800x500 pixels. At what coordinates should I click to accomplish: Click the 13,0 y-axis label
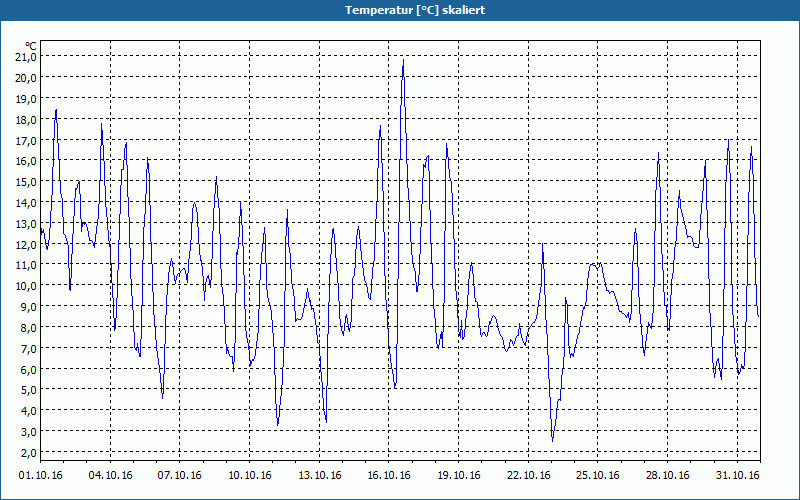click(x=27, y=223)
